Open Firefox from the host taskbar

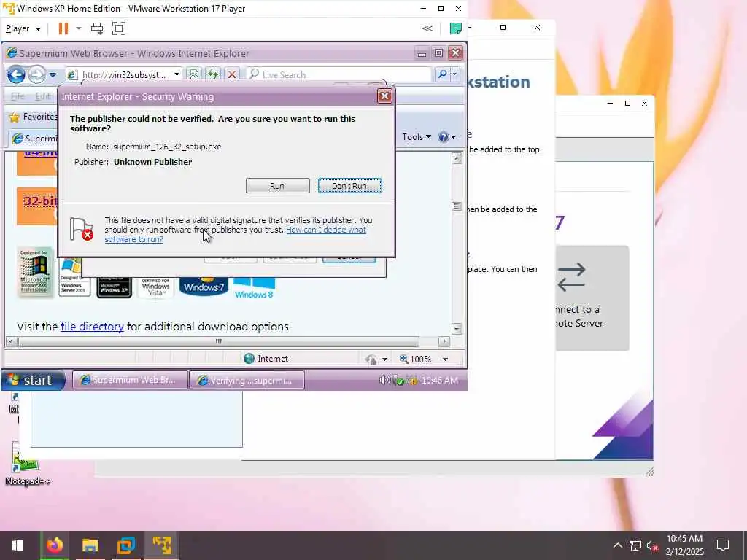(54, 545)
